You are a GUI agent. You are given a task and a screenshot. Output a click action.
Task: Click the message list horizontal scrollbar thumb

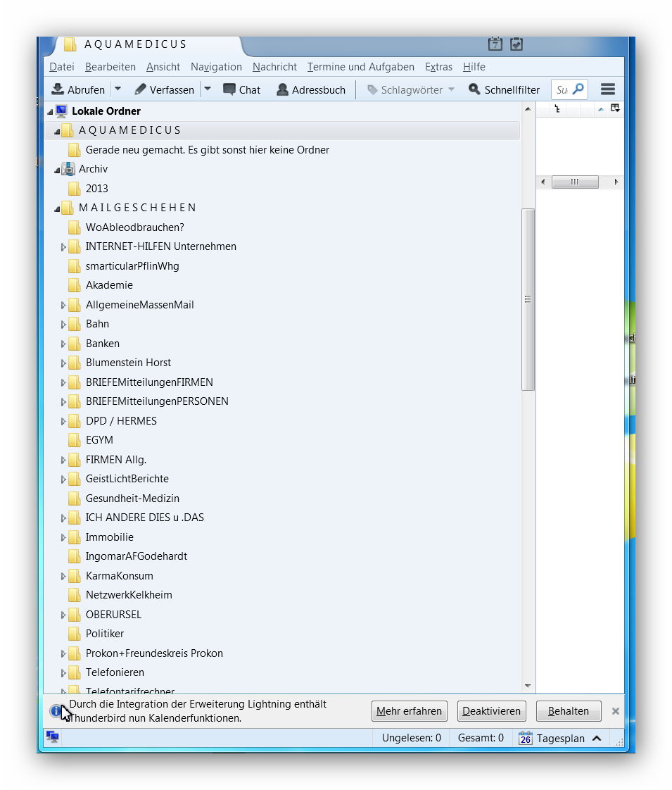tap(575, 182)
